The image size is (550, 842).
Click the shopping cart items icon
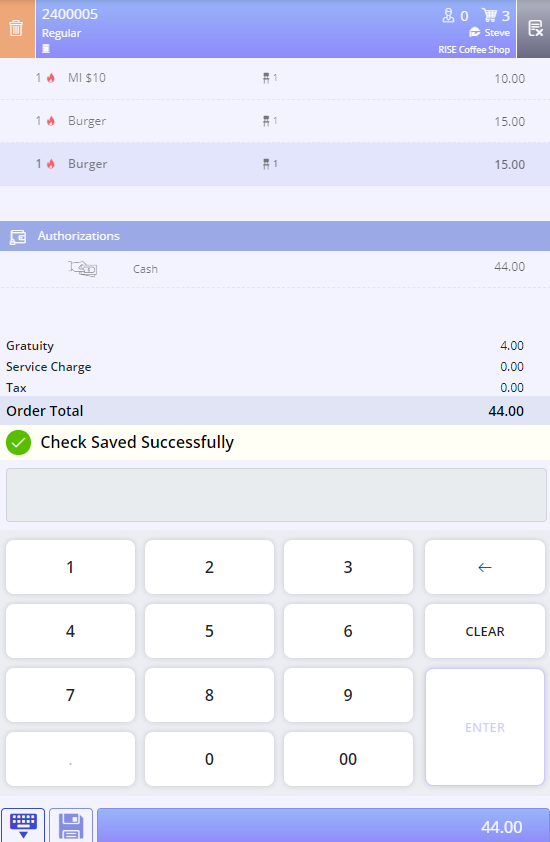tap(489, 15)
